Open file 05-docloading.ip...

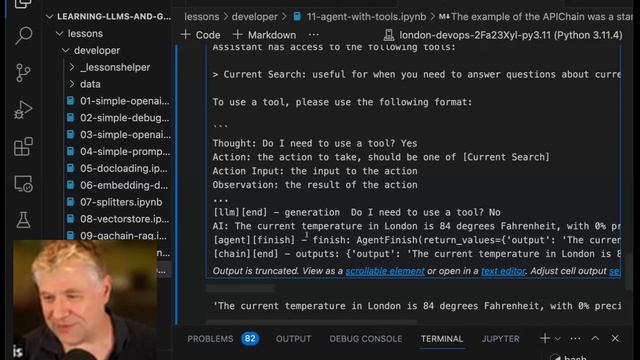[x=118, y=168]
